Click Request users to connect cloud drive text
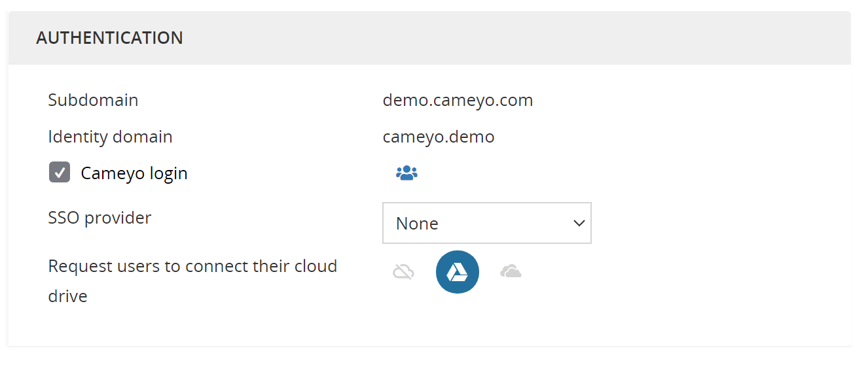The height and width of the screenshot is (374, 868). click(x=192, y=281)
